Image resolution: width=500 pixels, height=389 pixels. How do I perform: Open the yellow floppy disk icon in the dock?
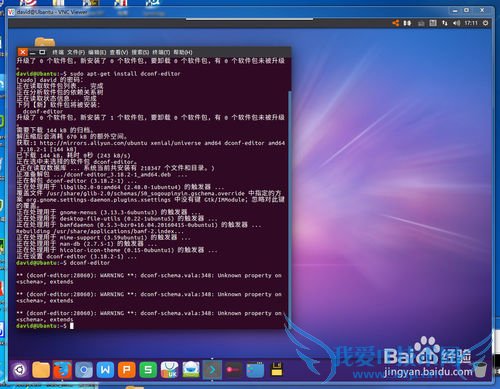[x=277, y=369]
